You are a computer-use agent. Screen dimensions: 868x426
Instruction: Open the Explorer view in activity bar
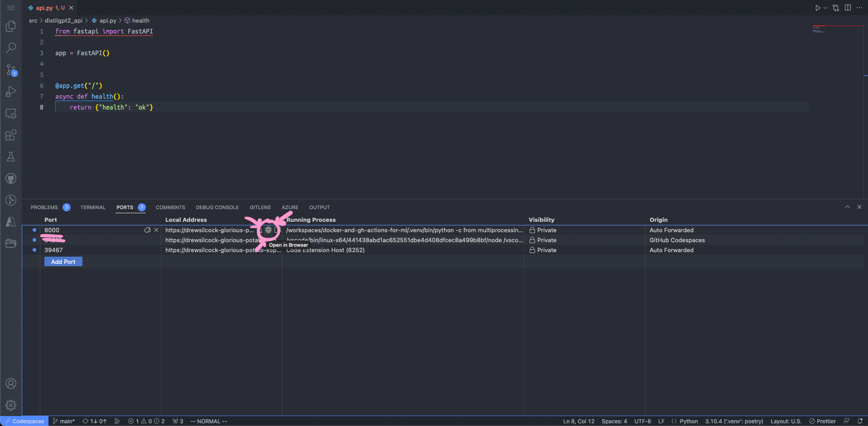(x=11, y=26)
